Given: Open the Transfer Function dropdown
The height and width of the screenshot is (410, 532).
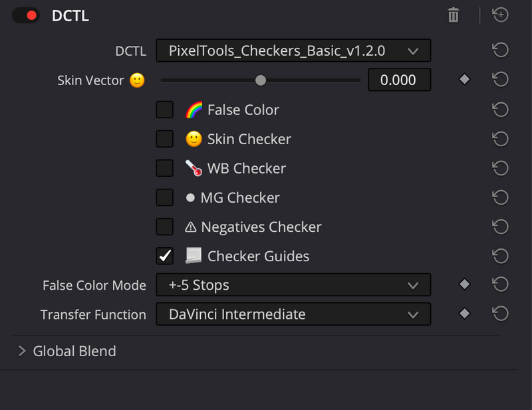Looking at the screenshot, I should click(x=293, y=314).
